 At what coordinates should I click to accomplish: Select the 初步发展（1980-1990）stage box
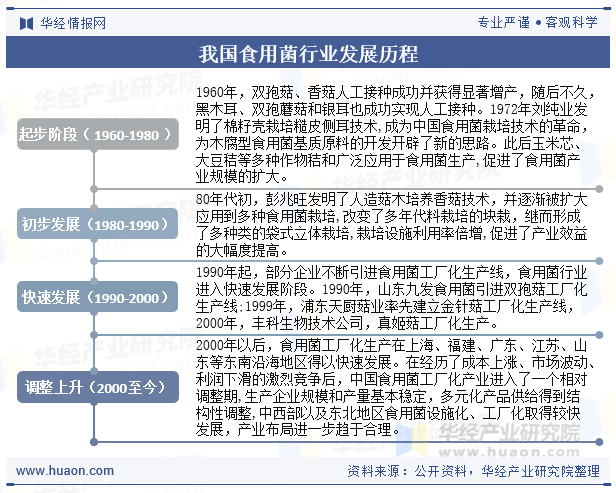pos(97,224)
